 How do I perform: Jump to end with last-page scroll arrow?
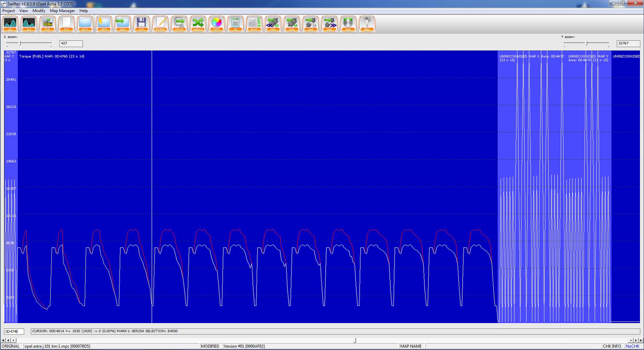click(641, 340)
